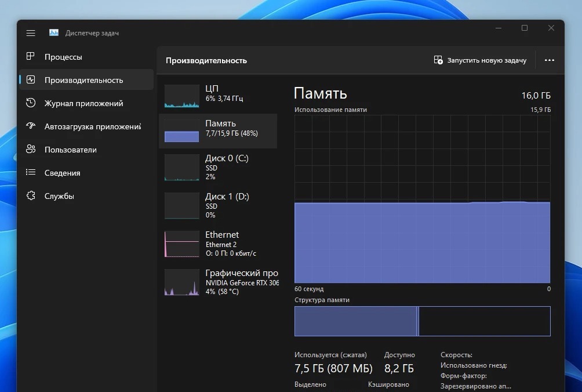
Task: Click the Startup apps gauge icon
Action: click(x=31, y=126)
